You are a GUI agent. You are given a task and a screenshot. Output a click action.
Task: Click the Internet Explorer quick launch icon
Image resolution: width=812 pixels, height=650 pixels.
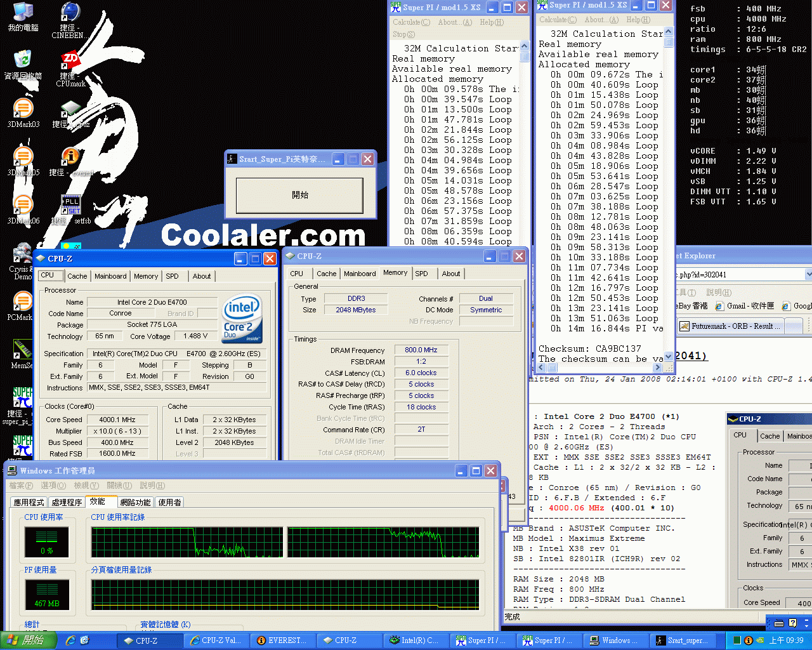coord(70,640)
